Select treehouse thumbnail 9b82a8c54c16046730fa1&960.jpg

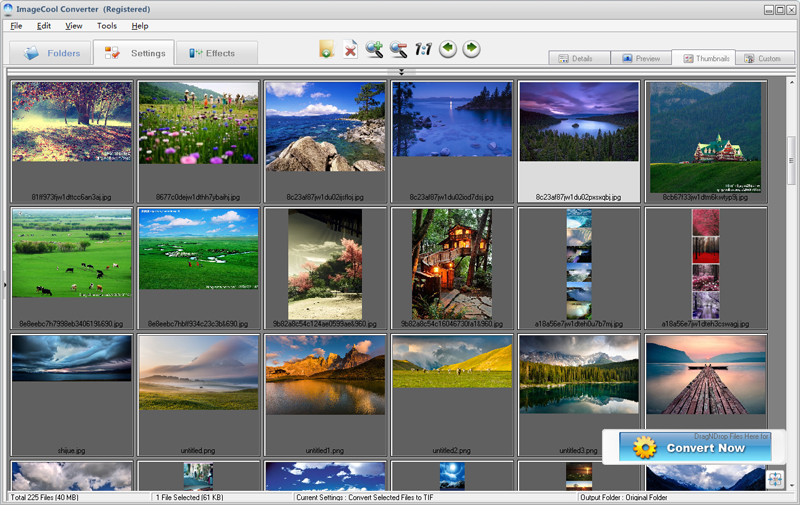[452, 268]
